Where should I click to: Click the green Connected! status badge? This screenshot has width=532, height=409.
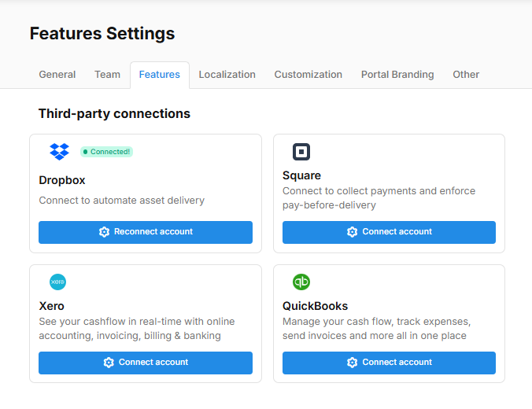coord(106,152)
